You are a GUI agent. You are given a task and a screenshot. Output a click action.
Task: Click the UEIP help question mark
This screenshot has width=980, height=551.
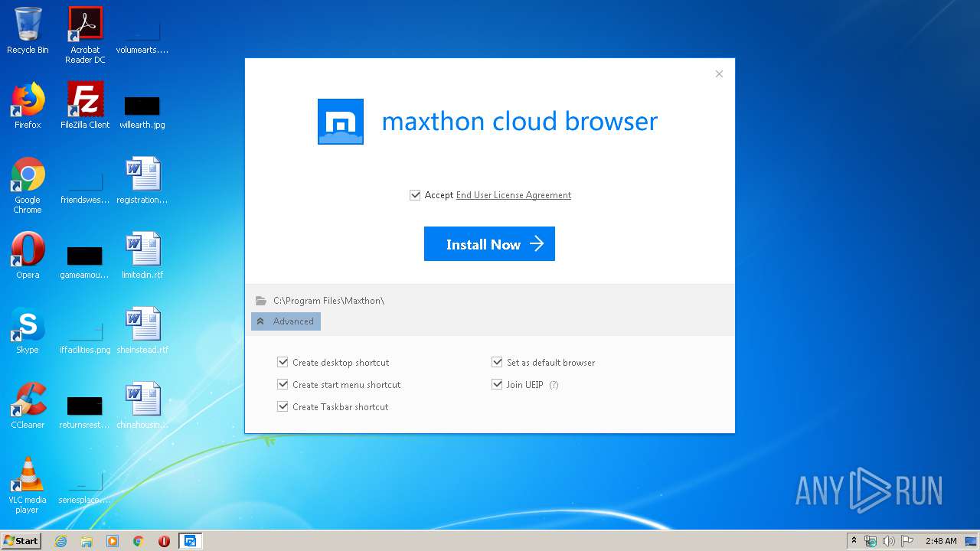pyautogui.click(x=554, y=385)
